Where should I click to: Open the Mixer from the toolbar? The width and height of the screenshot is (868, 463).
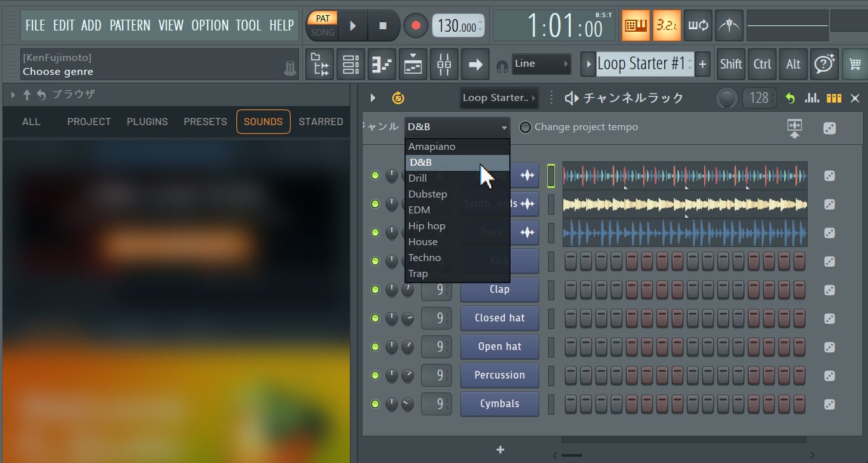click(x=444, y=64)
